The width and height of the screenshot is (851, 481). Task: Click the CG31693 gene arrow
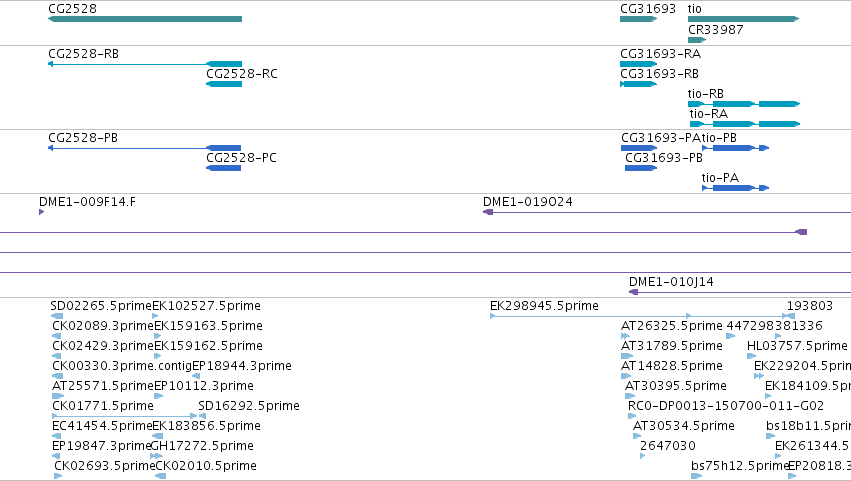tap(639, 19)
